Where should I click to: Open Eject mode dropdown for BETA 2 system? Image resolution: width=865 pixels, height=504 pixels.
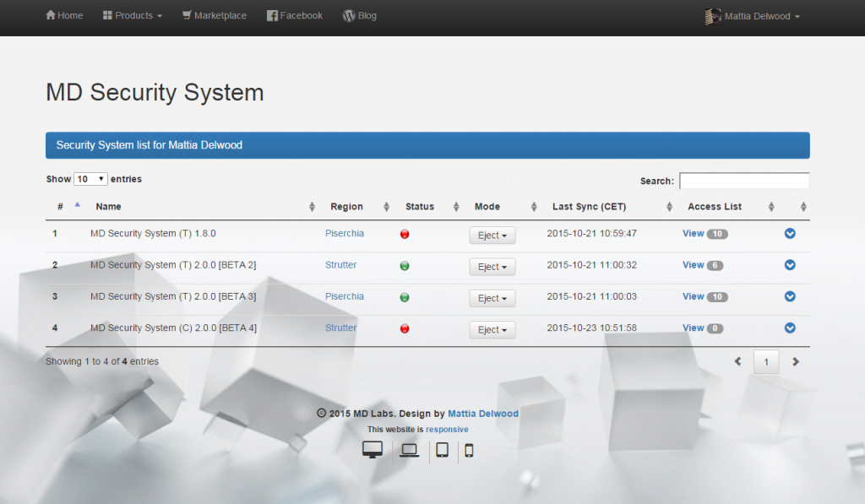(492, 267)
